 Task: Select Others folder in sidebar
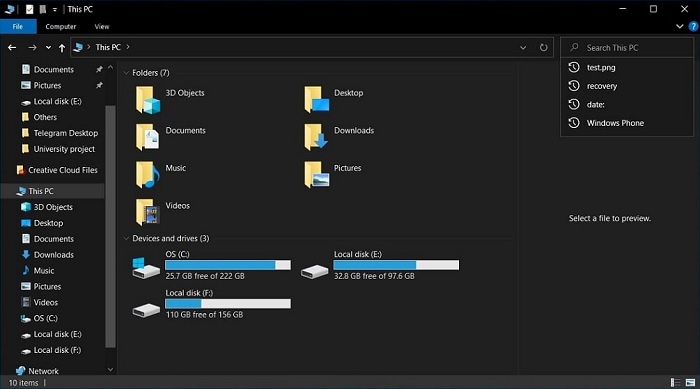pyautogui.click(x=45, y=117)
